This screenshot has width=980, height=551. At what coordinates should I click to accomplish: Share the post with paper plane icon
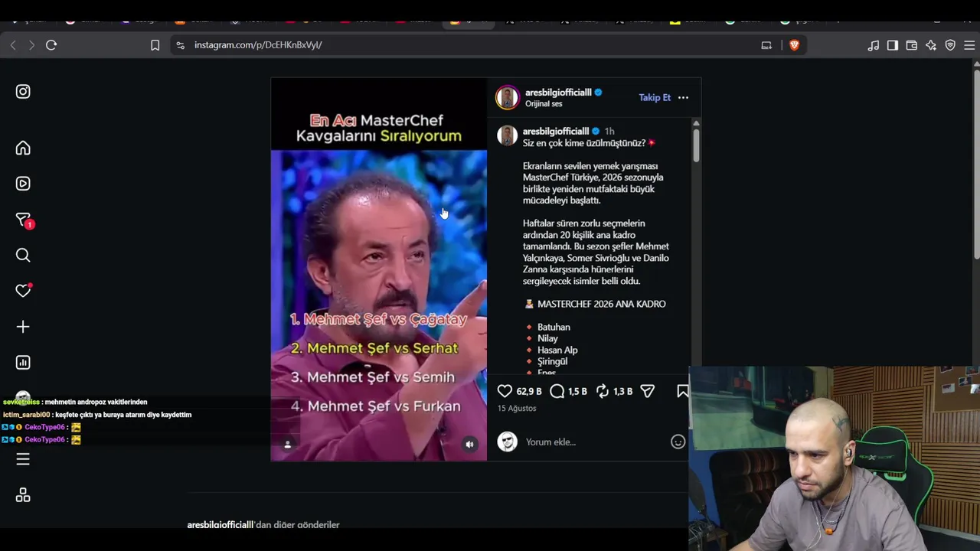[x=648, y=391]
